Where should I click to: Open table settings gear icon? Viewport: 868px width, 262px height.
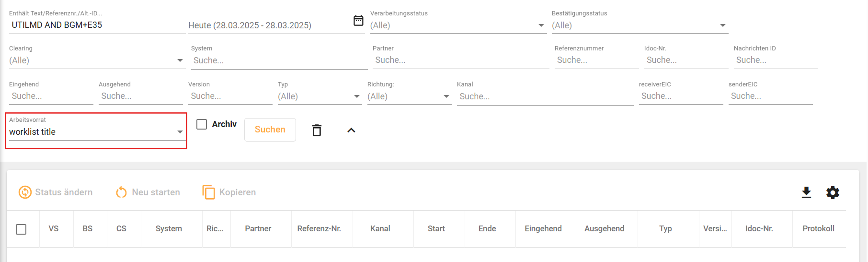[x=833, y=192]
